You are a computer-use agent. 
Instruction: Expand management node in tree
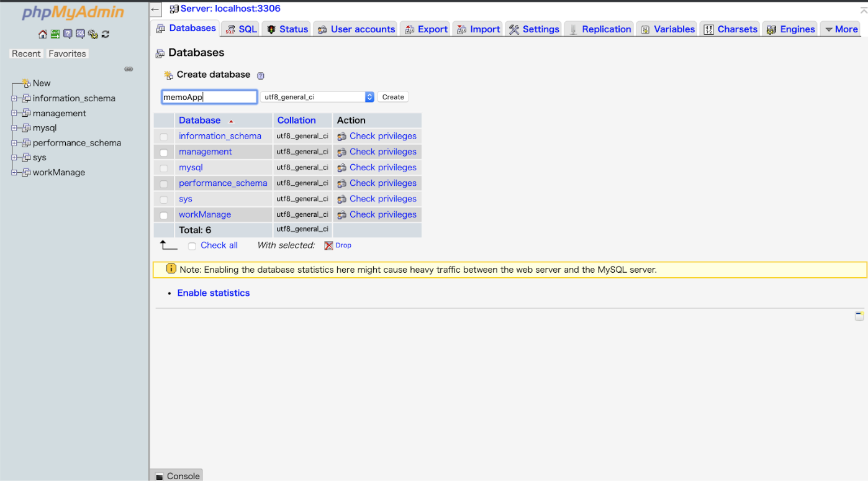point(14,113)
